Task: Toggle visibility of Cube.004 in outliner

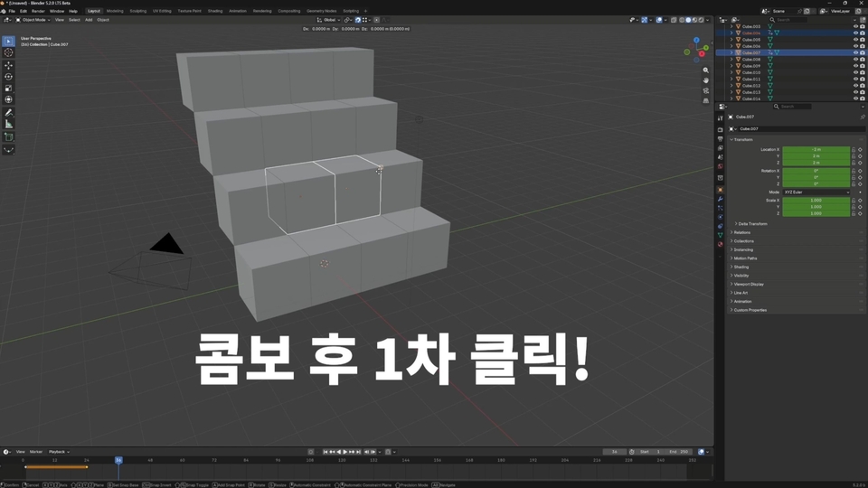Action: 855,33
